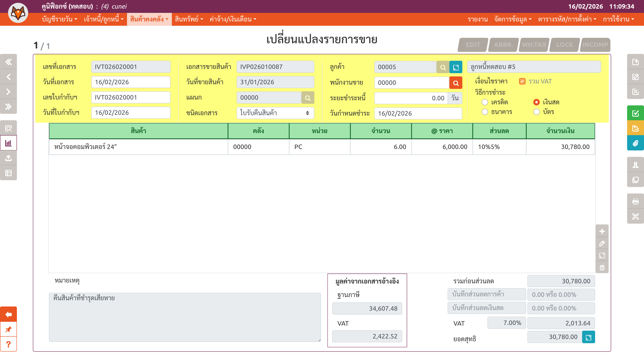Click the plus add row icon
The height and width of the screenshot is (362, 644).
[x=602, y=231]
